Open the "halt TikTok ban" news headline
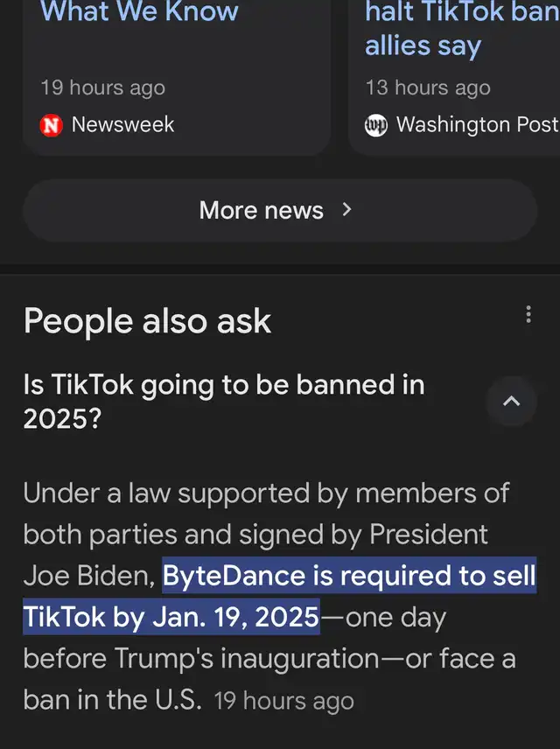Screen dimensions: 560x749 [461, 28]
